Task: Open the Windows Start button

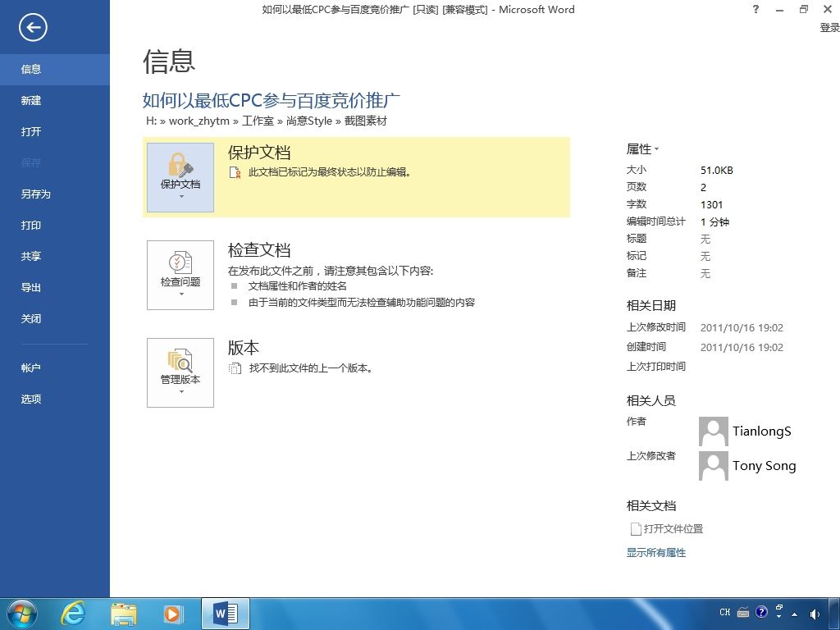Action: point(21,614)
